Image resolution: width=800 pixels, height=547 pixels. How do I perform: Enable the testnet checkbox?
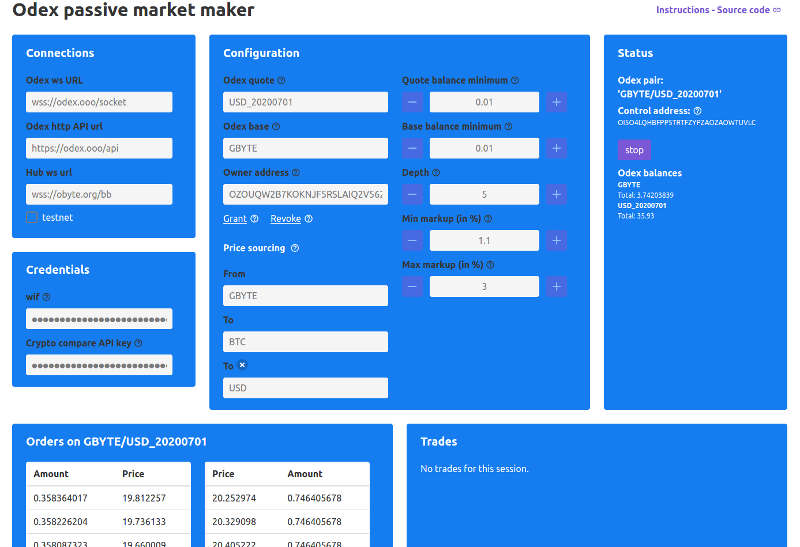tap(32, 217)
